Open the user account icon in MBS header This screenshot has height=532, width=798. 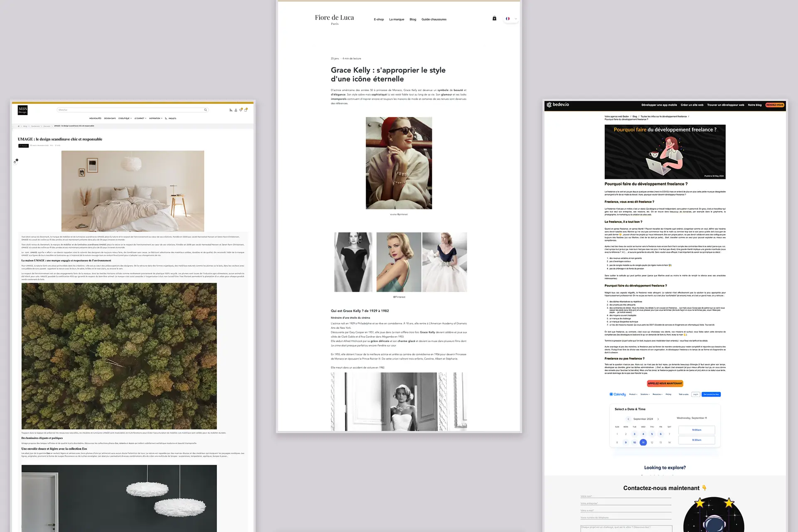click(x=236, y=110)
